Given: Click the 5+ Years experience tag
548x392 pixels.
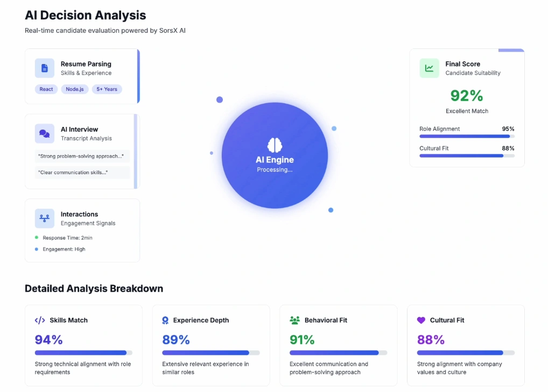Looking at the screenshot, I should (x=107, y=89).
